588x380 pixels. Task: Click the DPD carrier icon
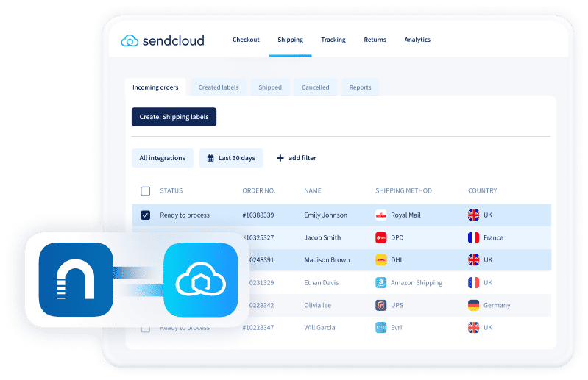coord(380,237)
